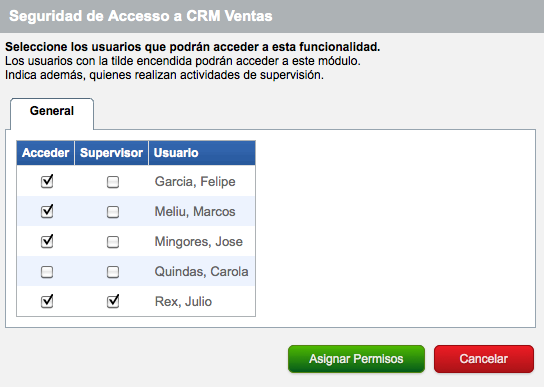
Task: Enable Supervisor for Quindas, Carola
Action: tap(113, 272)
